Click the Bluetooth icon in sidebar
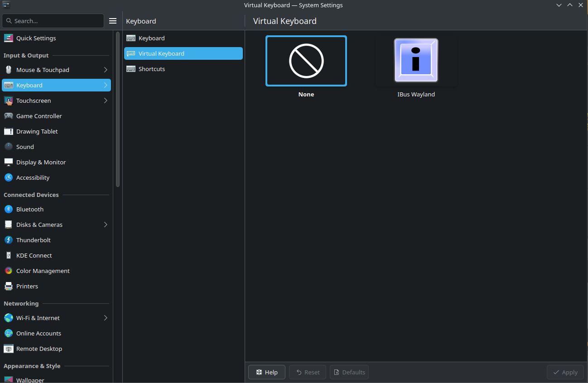This screenshot has width=588, height=383. [8, 209]
